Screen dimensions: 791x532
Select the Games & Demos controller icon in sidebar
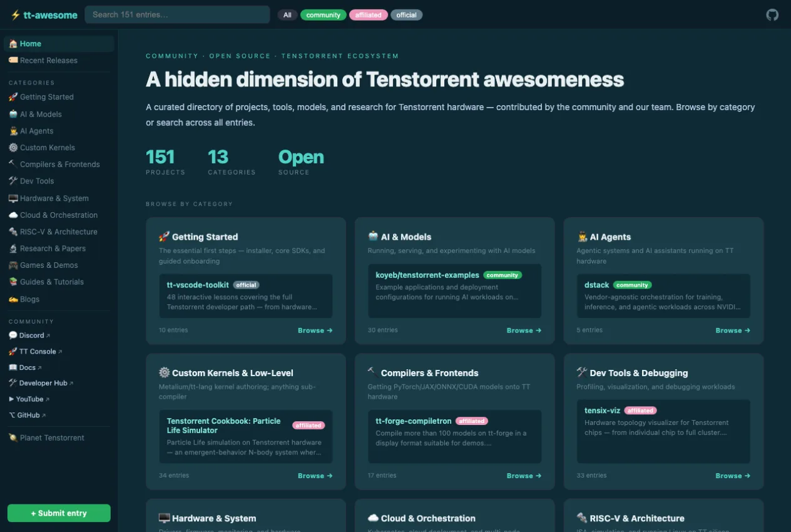(13, 265)
